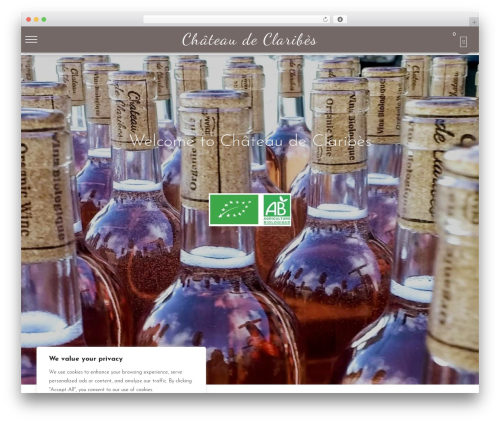Open the shopping cart icon
The image size is (500, 423).
tap(463, 42)
